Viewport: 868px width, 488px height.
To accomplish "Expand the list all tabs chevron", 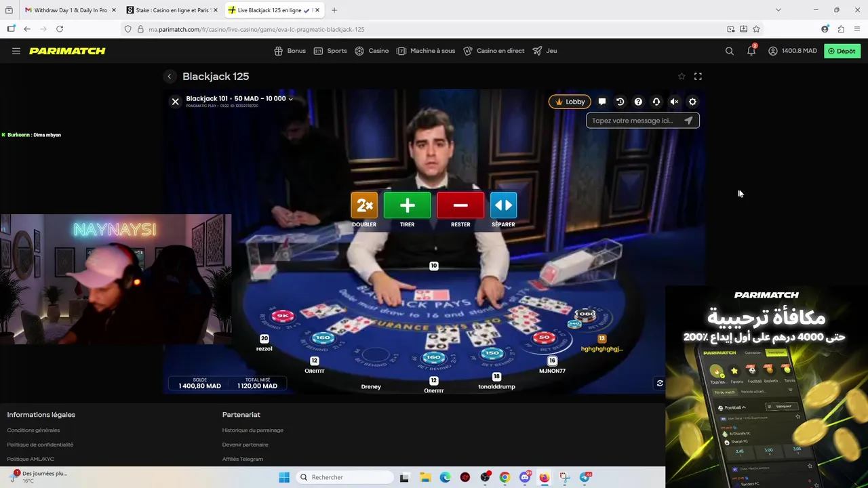I will [x=778, y=10].
